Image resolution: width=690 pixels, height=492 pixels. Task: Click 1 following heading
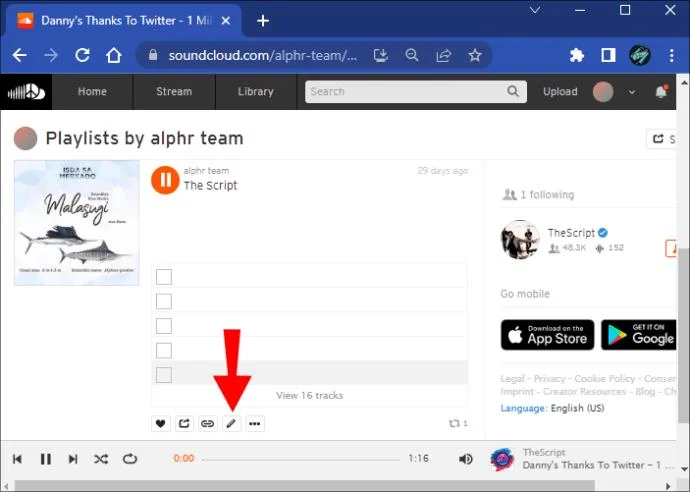point(547,195)
